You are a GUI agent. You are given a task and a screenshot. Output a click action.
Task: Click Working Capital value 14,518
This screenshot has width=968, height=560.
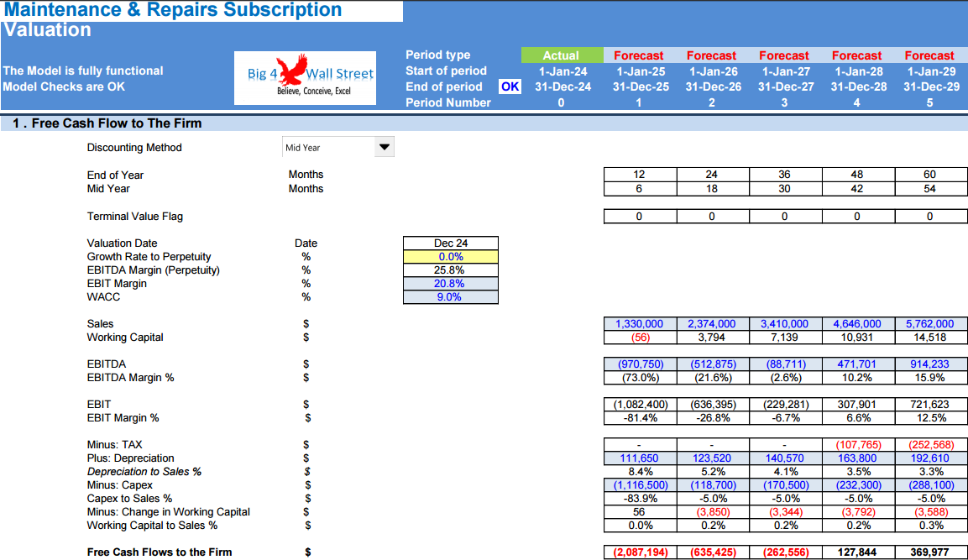pyautogui.click(x=931, y=338)
